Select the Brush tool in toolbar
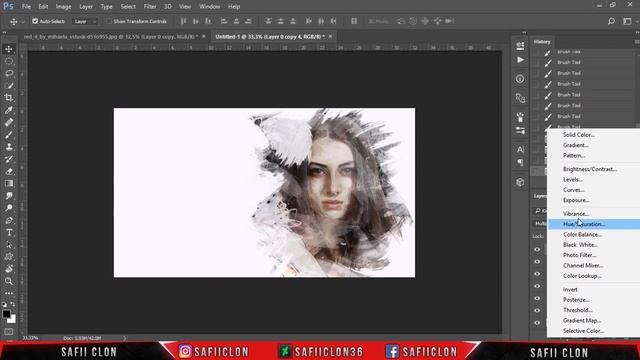Screen dimensions: 640x360 tap(9, 135)
